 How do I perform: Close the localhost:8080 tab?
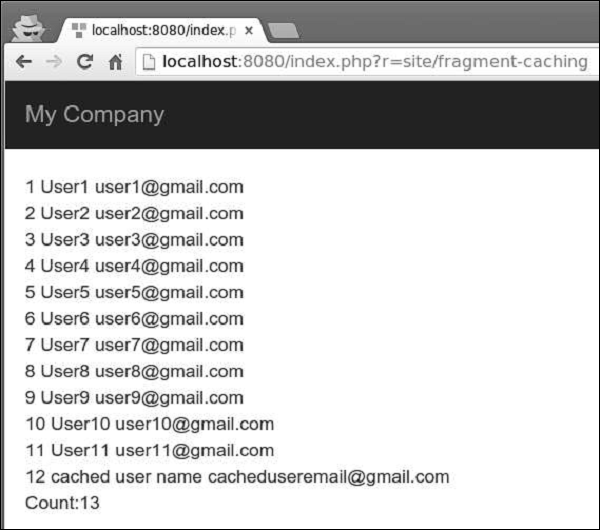tap(249, 30)
